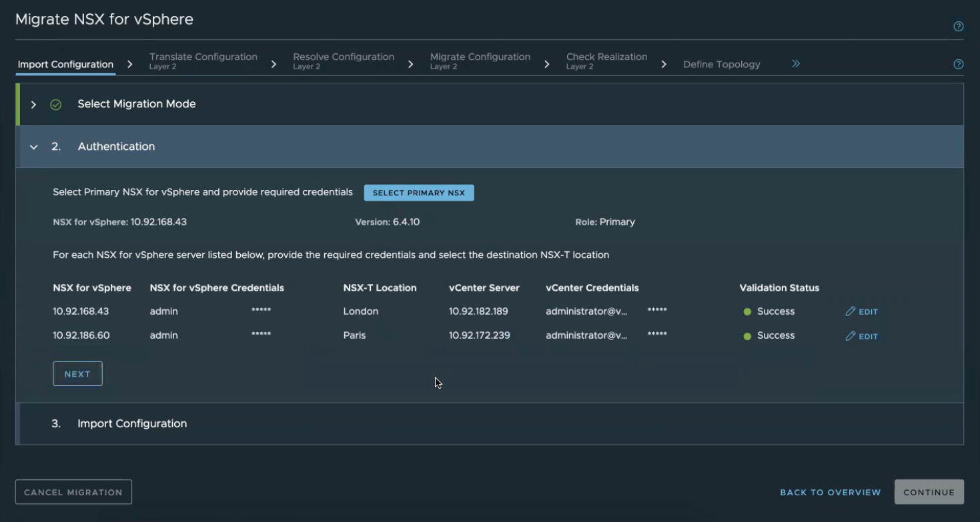Click administrator@v... in Paris row
The width and height of the screenshot is (980, 522).
point(586,335)
